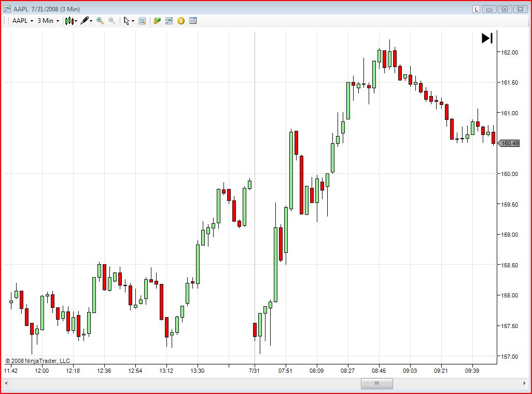Click the gold dollar coin strategies icon

tap(181, 21)
